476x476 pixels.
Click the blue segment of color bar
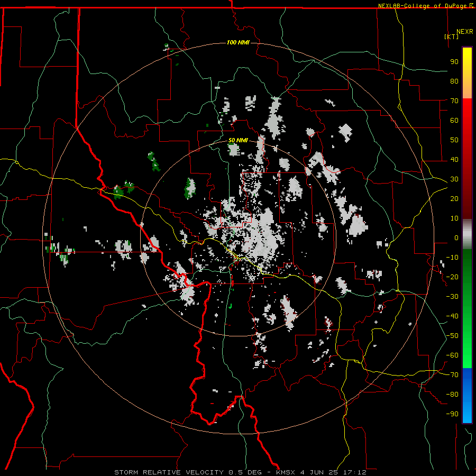pyautogui.click(x=467, y=395)
